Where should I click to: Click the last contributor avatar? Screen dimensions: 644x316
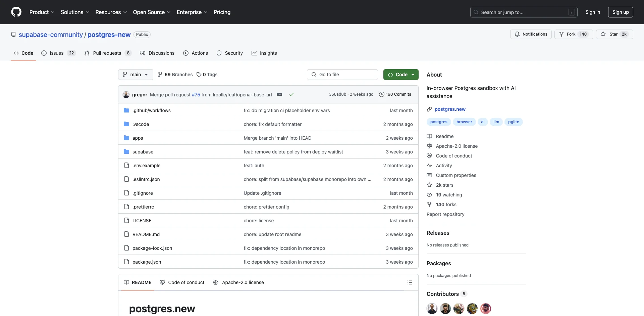[486, 308]
